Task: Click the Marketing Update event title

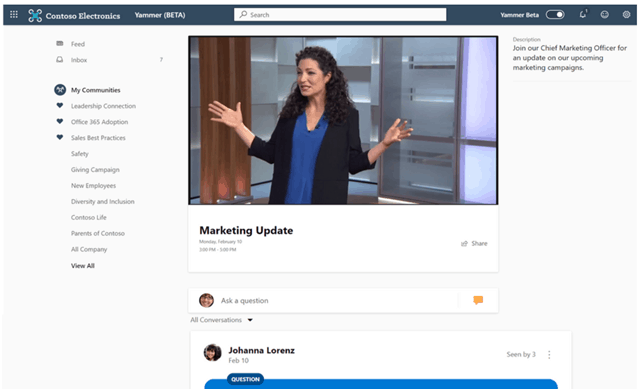Action: coord(246,231)
